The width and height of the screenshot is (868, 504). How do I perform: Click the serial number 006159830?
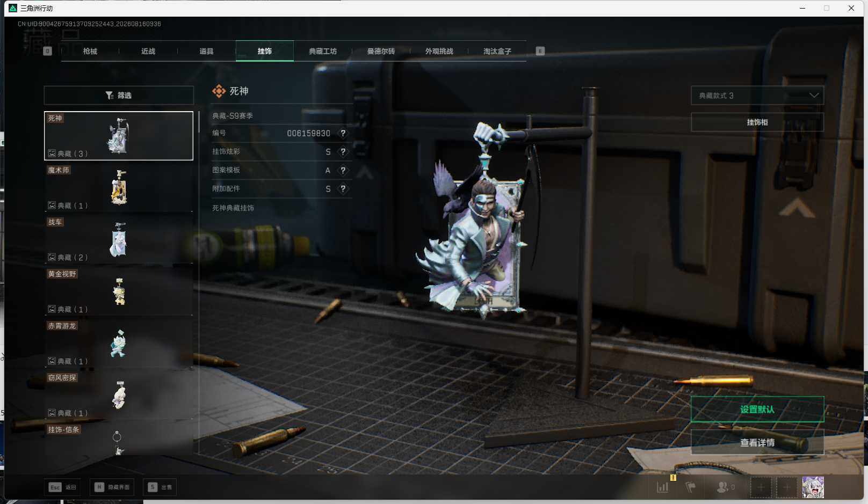[308, 133]
